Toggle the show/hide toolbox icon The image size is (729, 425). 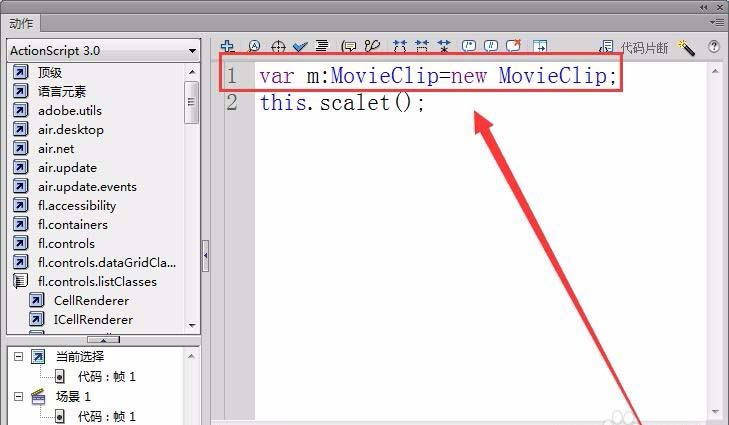tap(540, 46)
